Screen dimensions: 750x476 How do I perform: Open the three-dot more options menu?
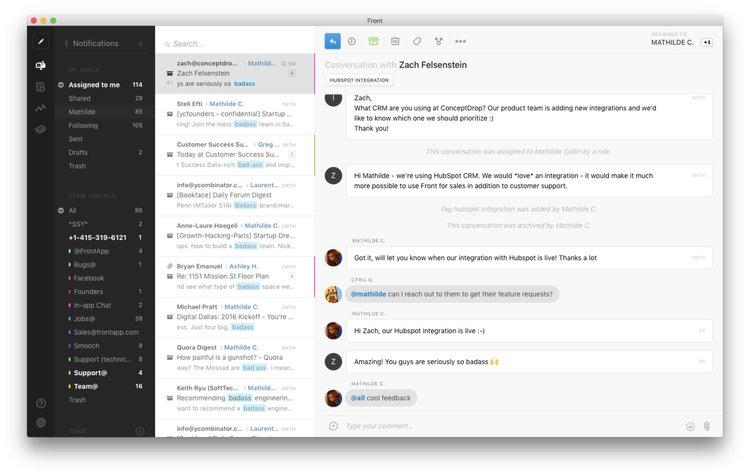pos(461,41)
